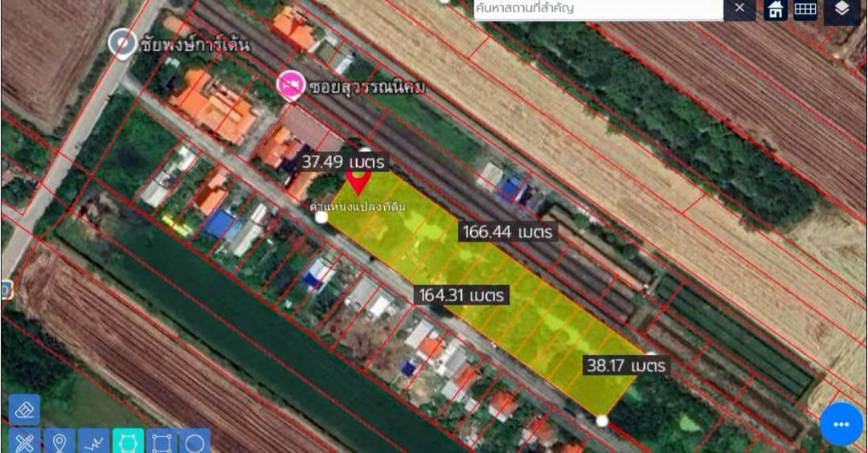The width and height of the screenshot is (868, 453).
Task: Select the circle drawing tool
Action: tap(194, 441)
